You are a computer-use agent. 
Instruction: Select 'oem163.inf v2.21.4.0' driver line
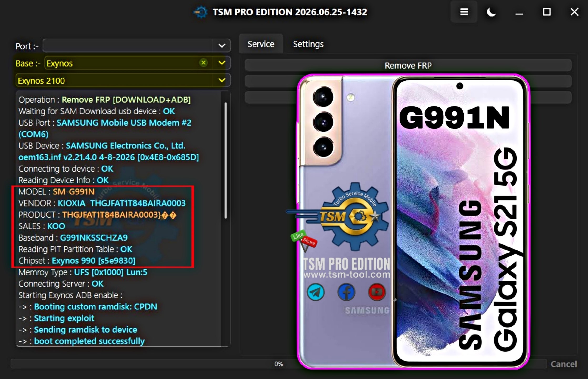109,157
